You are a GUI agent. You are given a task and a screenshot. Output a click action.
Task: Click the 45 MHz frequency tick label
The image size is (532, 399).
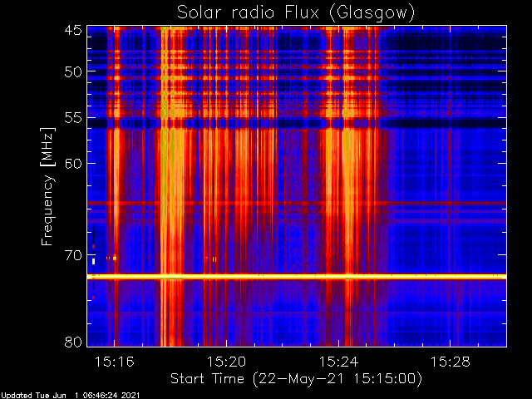(x=73, y=31)
